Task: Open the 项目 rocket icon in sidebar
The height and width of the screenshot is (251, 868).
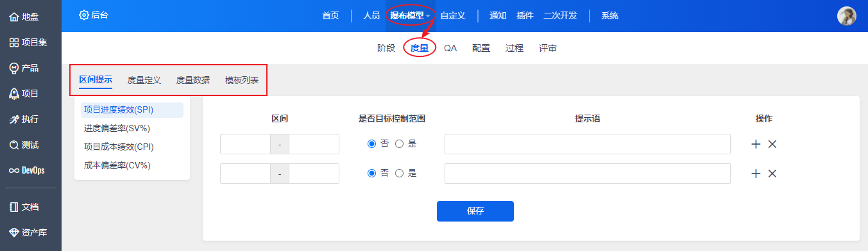Action: pyautogui.click(x=13, y=93)
